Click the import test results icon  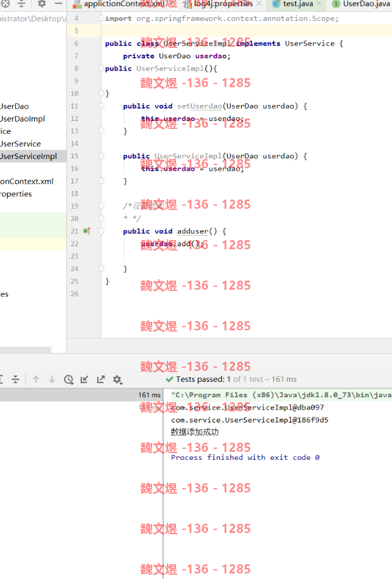point(85,379)
